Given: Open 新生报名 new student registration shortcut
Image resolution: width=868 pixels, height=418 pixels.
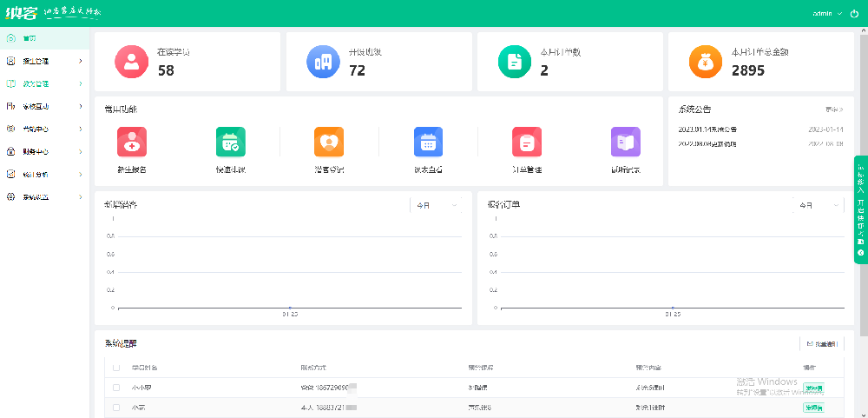Looking at the screenshot, I should click(x=132, y=151).
